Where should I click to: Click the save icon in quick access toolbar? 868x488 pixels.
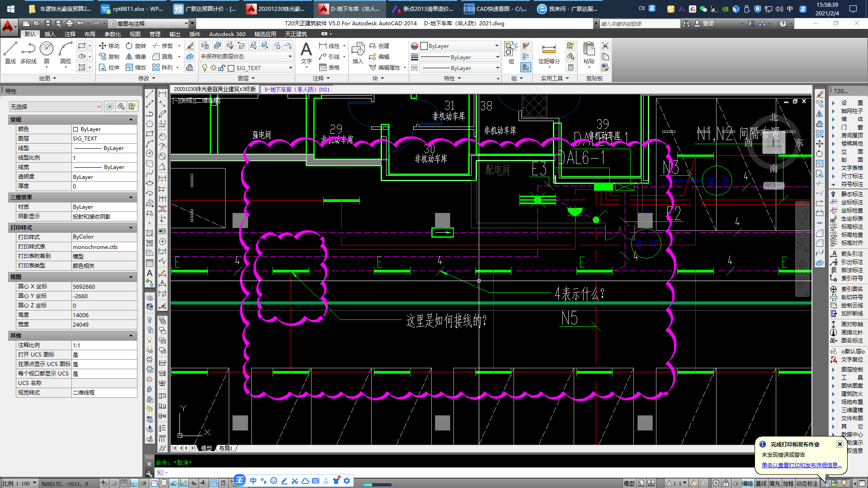click(47, 23)
